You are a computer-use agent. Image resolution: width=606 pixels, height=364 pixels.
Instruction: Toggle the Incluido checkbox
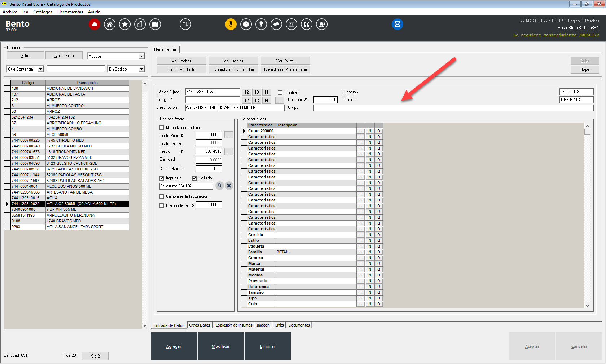194,178
